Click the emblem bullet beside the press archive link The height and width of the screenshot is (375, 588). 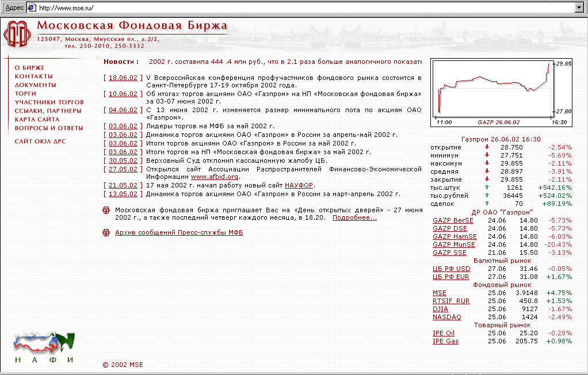click(106, 232)
